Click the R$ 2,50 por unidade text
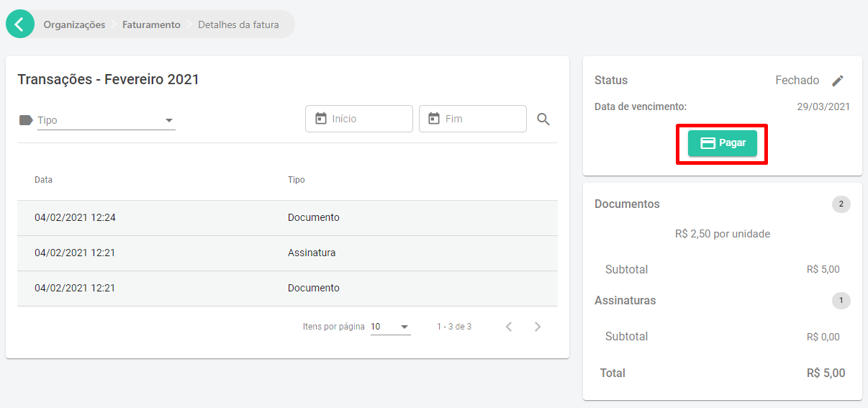The height and width of the screenshot is (408, 868). tap(723, 234)
